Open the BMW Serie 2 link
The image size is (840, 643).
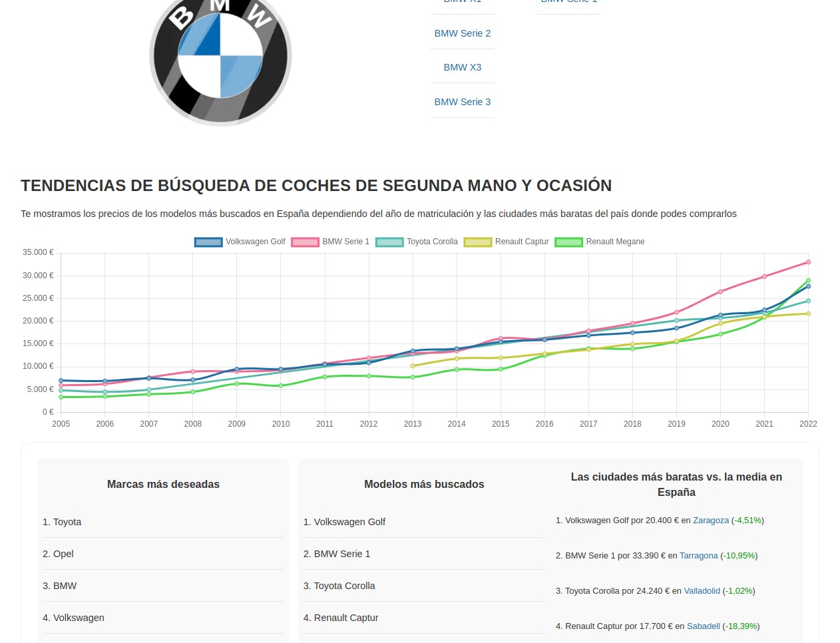pyautogui.click(x=462, y=33)
